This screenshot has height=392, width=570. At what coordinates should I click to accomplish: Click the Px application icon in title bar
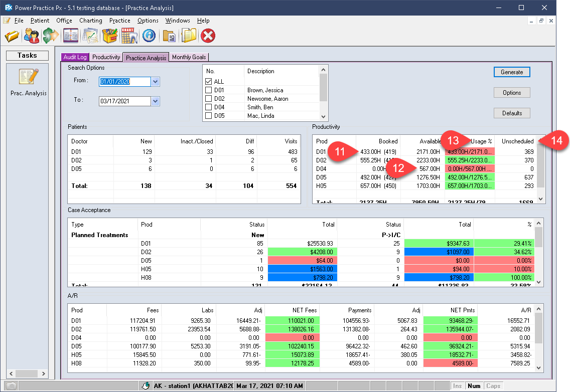tap(9, 7)
